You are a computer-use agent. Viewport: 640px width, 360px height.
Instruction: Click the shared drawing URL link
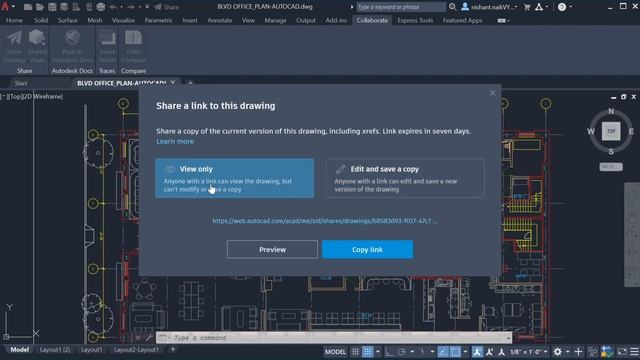[x=324, y=221]
